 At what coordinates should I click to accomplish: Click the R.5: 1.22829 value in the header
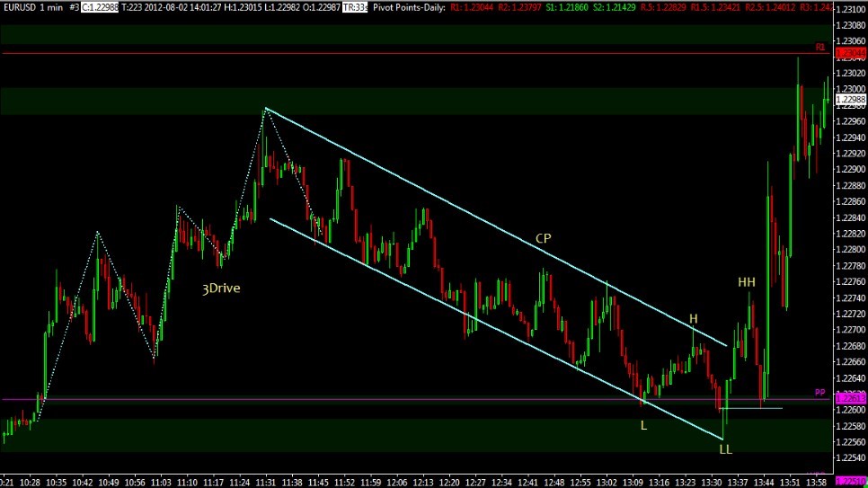[x=663, y=8]
